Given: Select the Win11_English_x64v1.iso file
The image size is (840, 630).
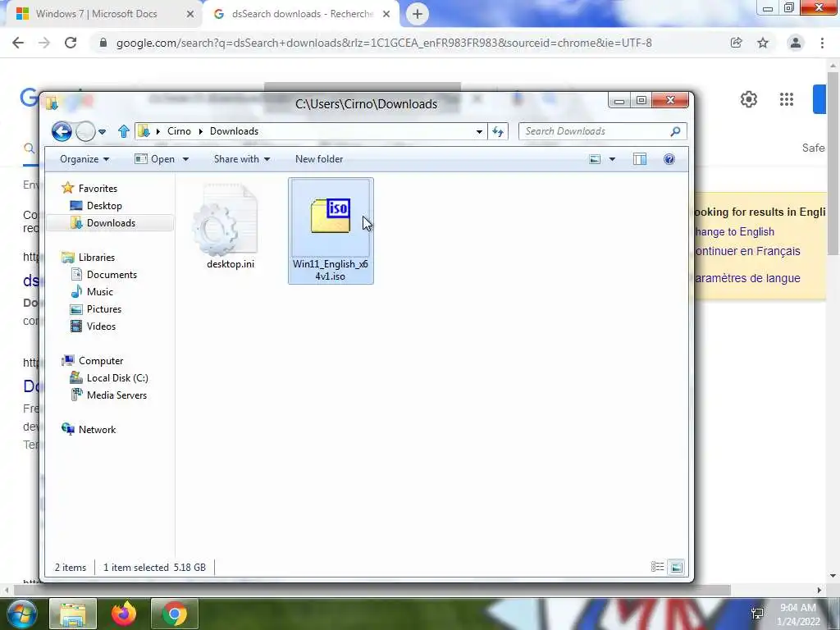Looking at the screenshot, I should (331, 231).
